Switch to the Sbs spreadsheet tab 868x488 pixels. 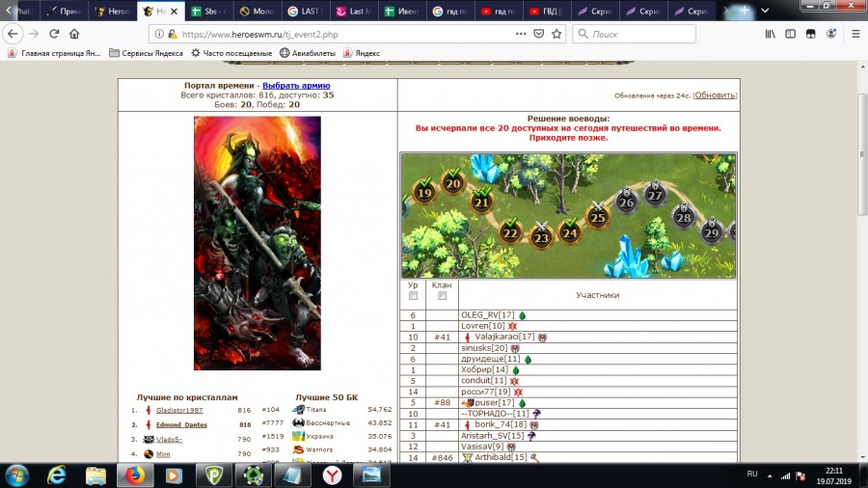point(208,11)
